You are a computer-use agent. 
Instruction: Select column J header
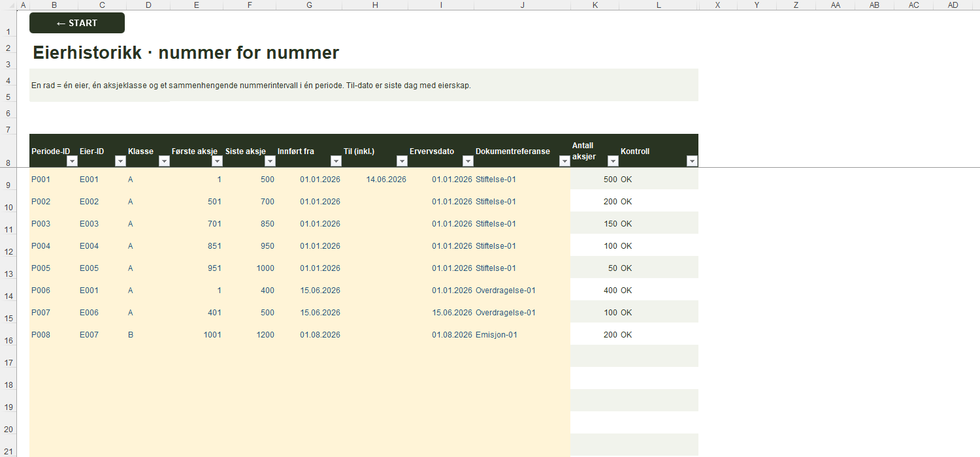pos(523,5)
